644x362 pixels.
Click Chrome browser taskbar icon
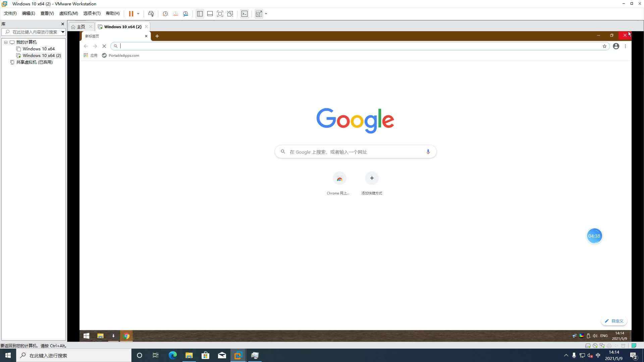tap(126, 336)
